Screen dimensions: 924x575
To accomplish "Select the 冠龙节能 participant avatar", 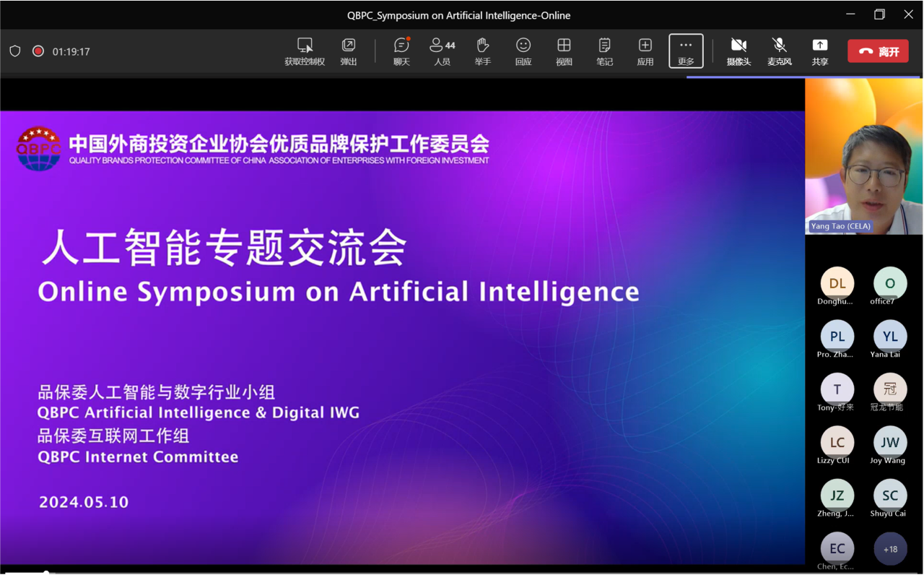I will [890, 389].
